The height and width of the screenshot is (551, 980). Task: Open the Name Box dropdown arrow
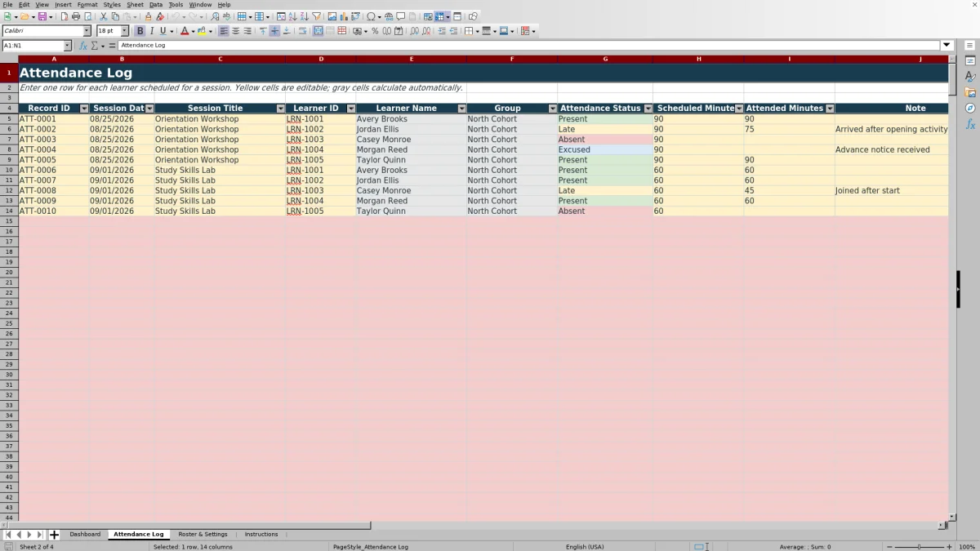click(67, 46)
